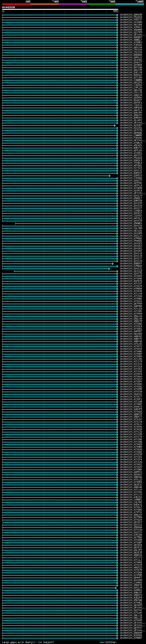Select hit label UniRef100_C1MQC4
The height and width of the screenshot is (644, 146).
coord(131,211)
